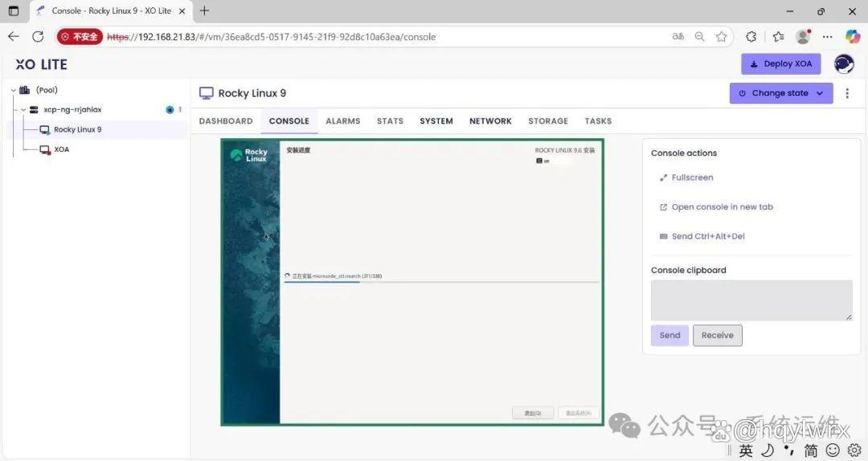Switch to the NETWORK tab
The image size is (868, 461).
pyautogui.click(x=490, y=120)
